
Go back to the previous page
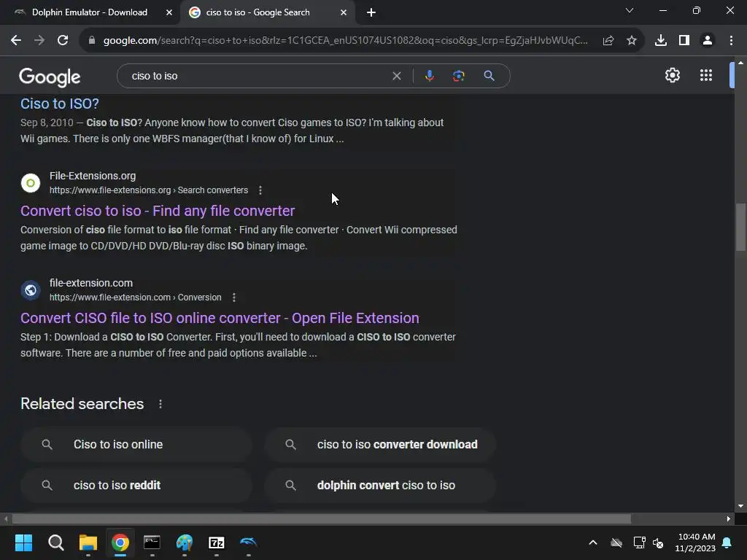16,41
